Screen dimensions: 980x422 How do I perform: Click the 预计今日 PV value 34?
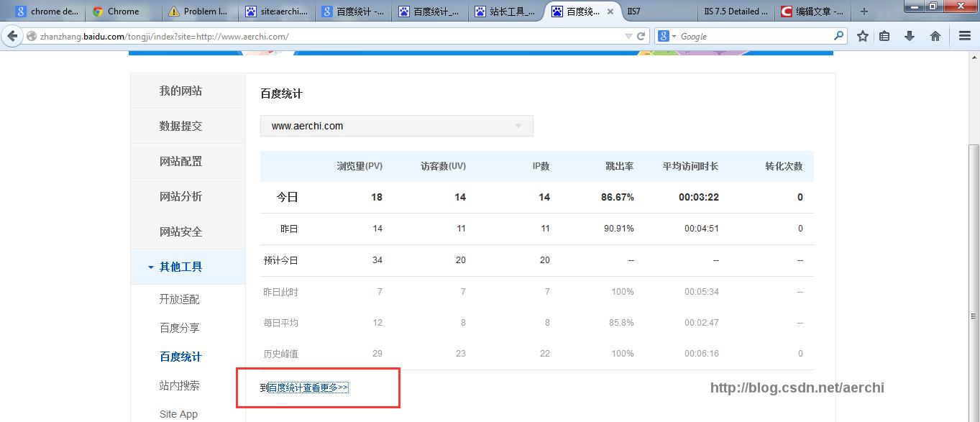click(377, 260)
